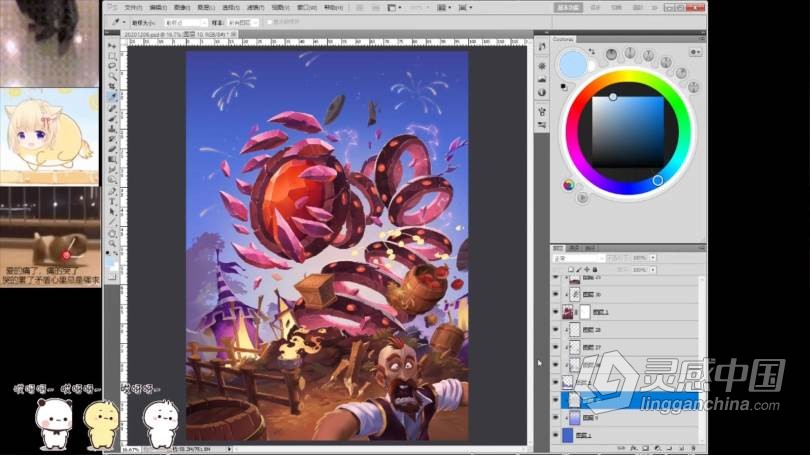
Task: Click the Coolorus settings button in the panel corner
Action: coord(695,52)
